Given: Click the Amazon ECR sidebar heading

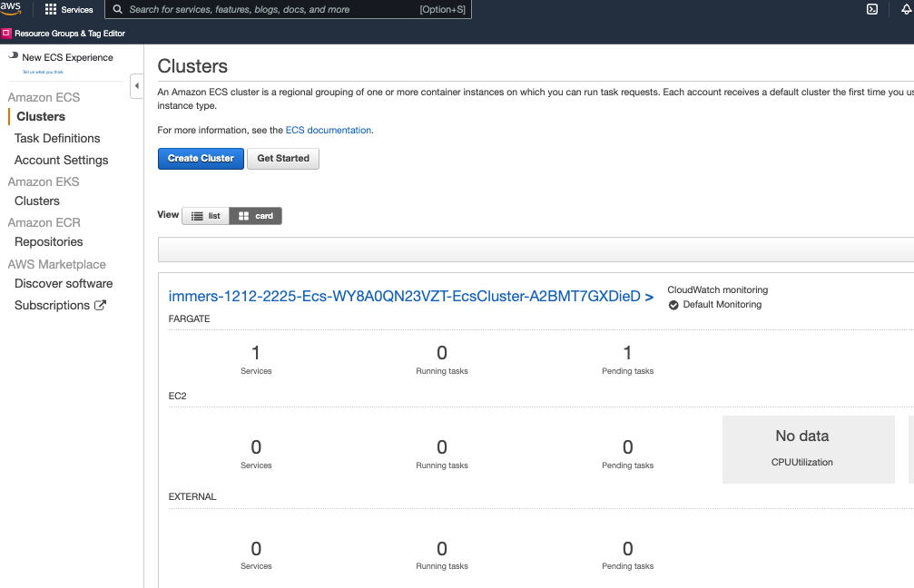Looking at the screenshot, I should click(x=44, y=222).
